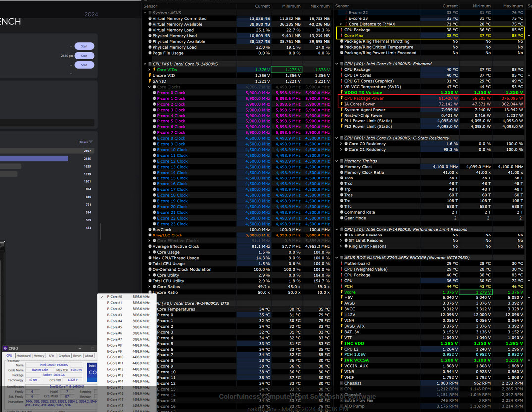Screen dimensions: 532x412
Task: Select P-Core #5 in the core list
Action: tap(126, 327)
